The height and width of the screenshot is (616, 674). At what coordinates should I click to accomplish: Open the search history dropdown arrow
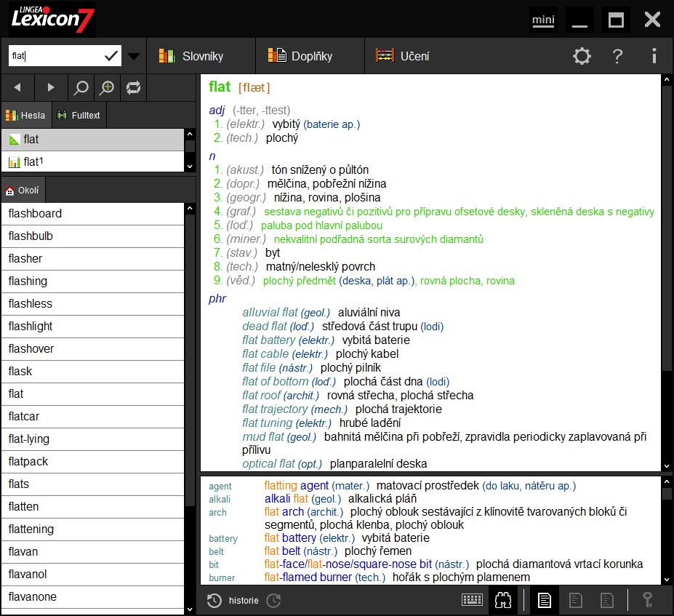(x=134, y=56)
